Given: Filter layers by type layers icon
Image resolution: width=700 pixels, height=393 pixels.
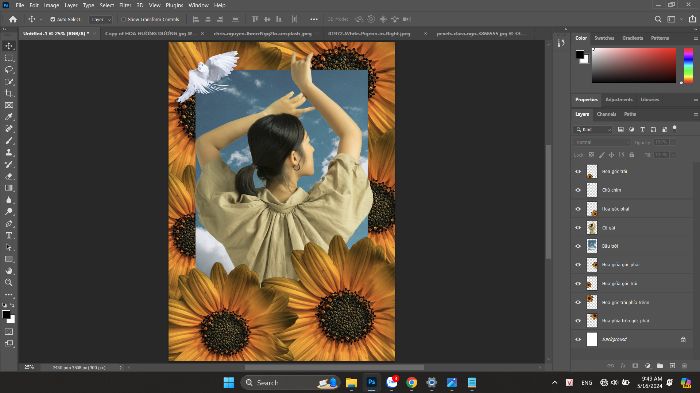Looking at the screenshot, I should (642, 130).
